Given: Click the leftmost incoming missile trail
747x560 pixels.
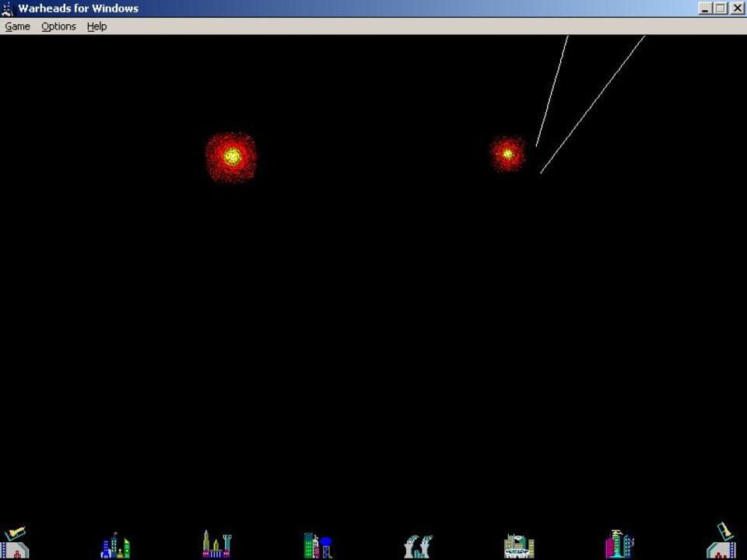Looking at the screenshot, I should (x=552, y=89).
